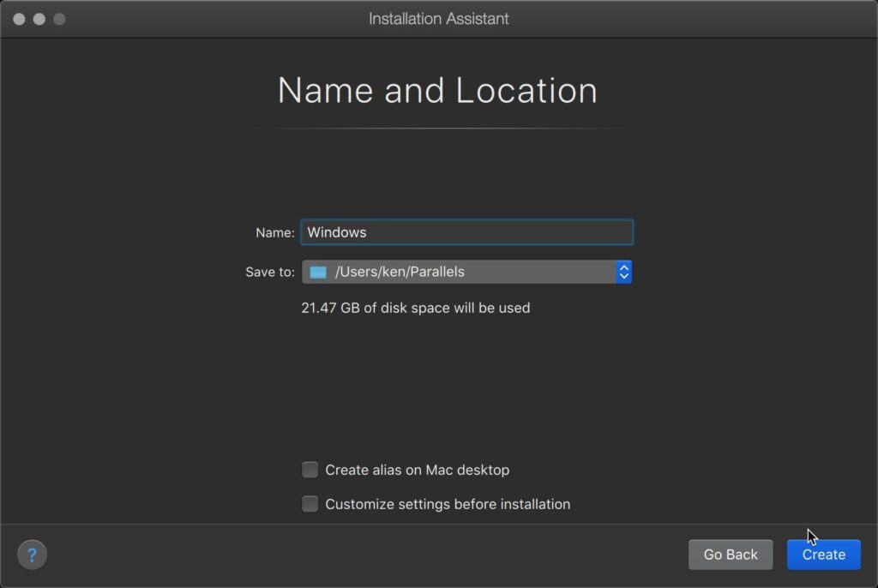Click inside the Name field containing Windows
The width and height of the screenshot is (878, 588).
(x=466, y=232)
